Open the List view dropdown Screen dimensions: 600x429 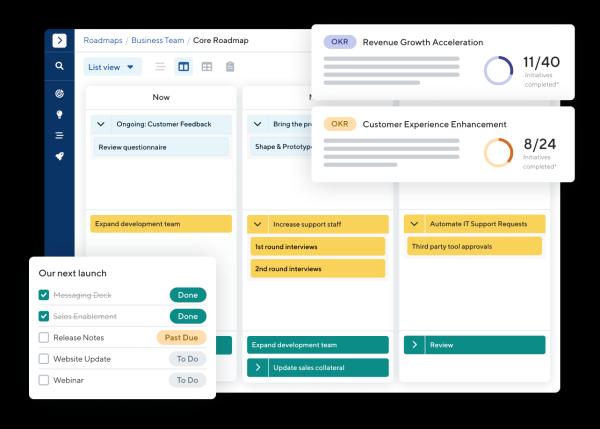pyautogui.click(x=113, y=67)
